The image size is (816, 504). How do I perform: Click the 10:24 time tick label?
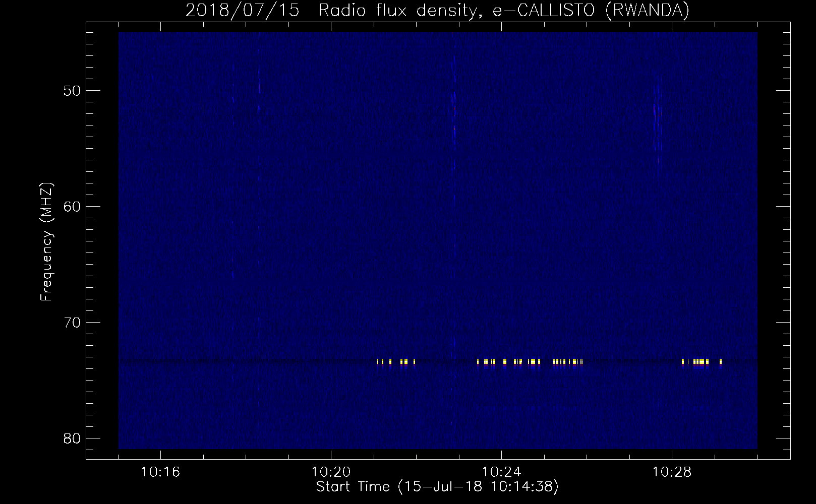coord(501,472)
